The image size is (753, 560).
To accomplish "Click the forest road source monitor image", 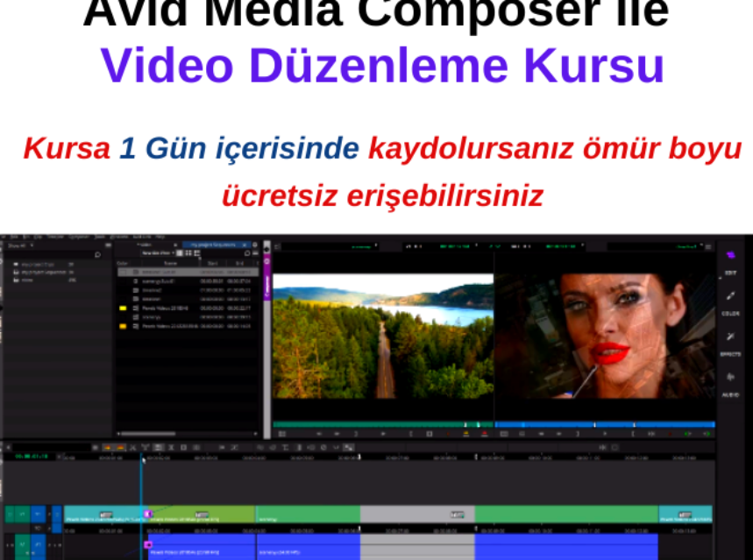I will [x=383, y=337].
